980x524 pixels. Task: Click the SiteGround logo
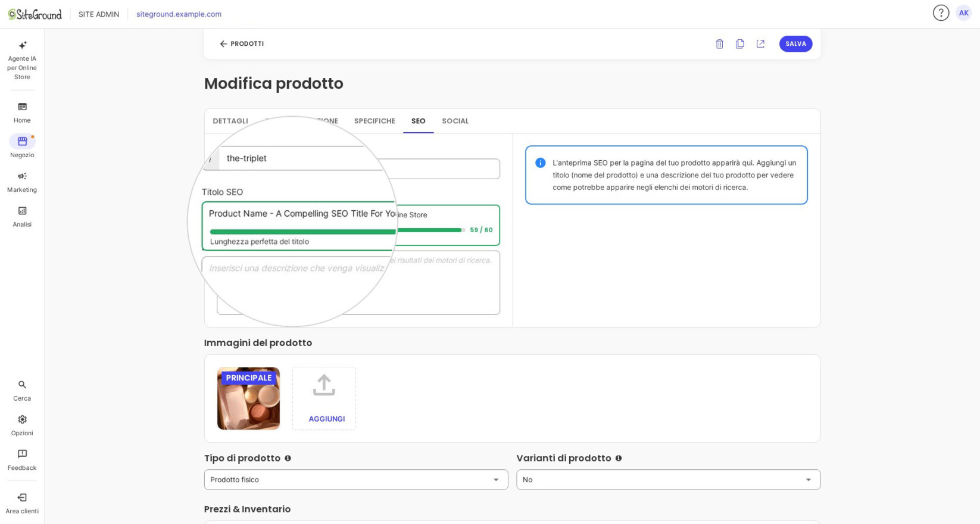coord(35,14)
